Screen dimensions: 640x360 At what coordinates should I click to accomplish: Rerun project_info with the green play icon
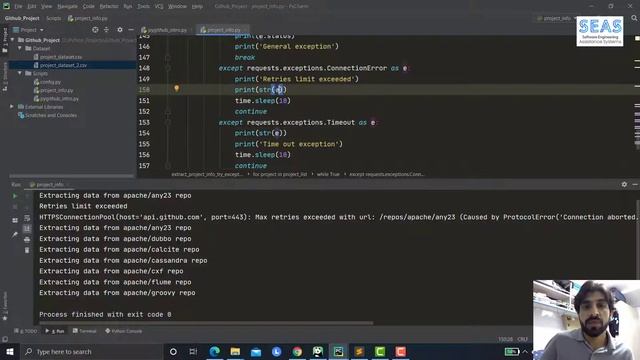pos(15,196)
